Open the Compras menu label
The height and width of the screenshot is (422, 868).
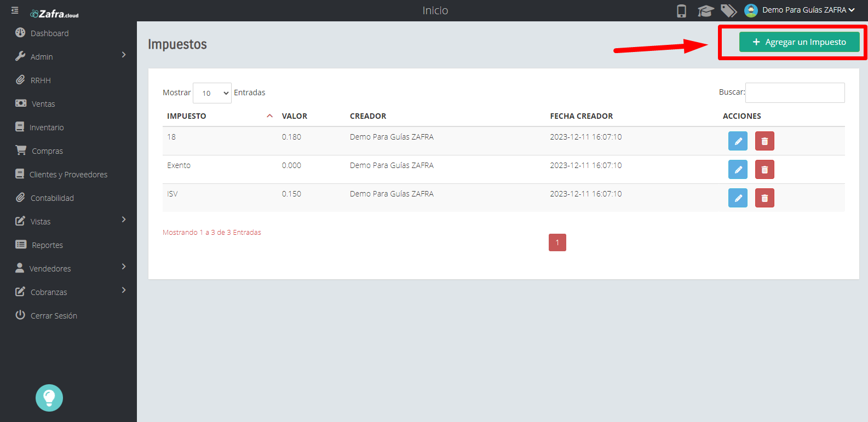click(47, 151)
